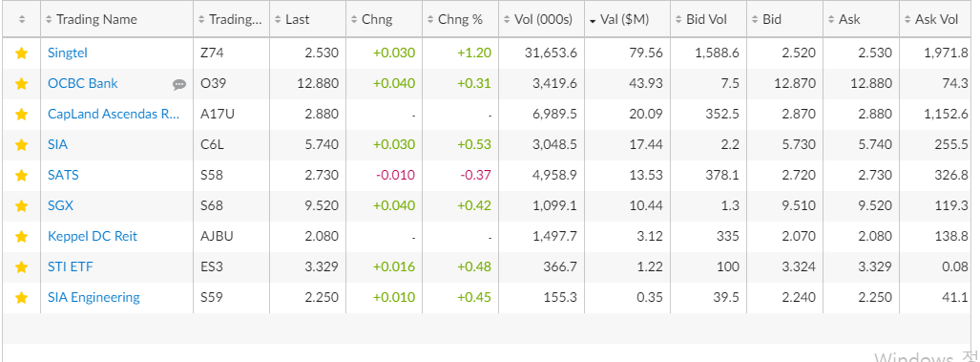Viewport: 980px width, 362px height.
Task: Sort using the star column header arrows
Action: 22,19
